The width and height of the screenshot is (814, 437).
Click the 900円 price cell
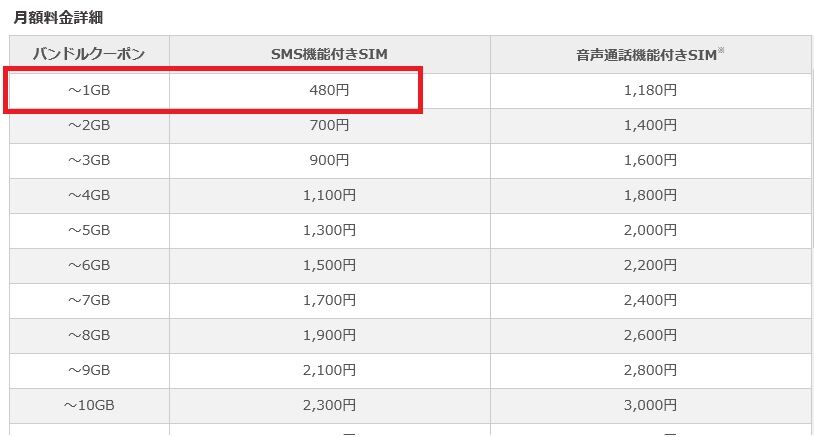coord(329,160)
